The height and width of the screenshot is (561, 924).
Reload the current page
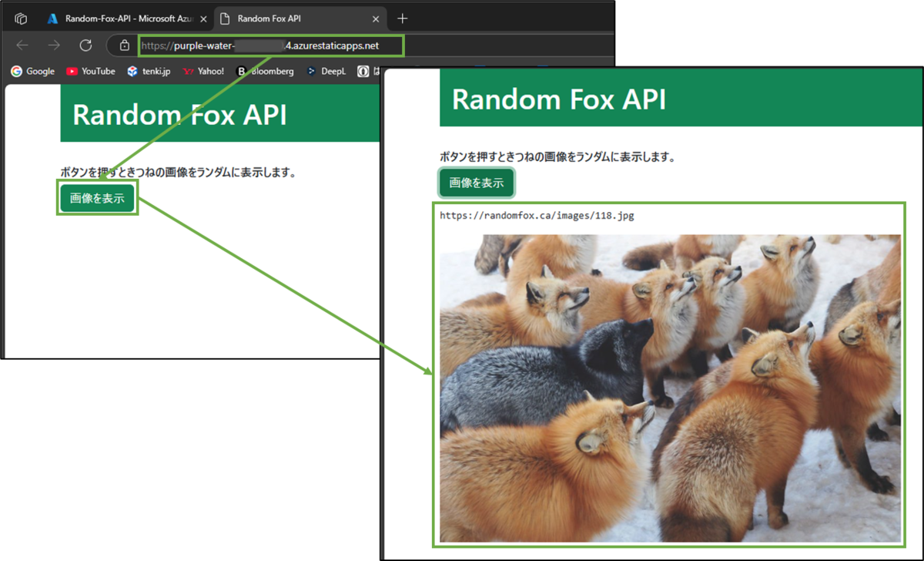pos(85,45)
